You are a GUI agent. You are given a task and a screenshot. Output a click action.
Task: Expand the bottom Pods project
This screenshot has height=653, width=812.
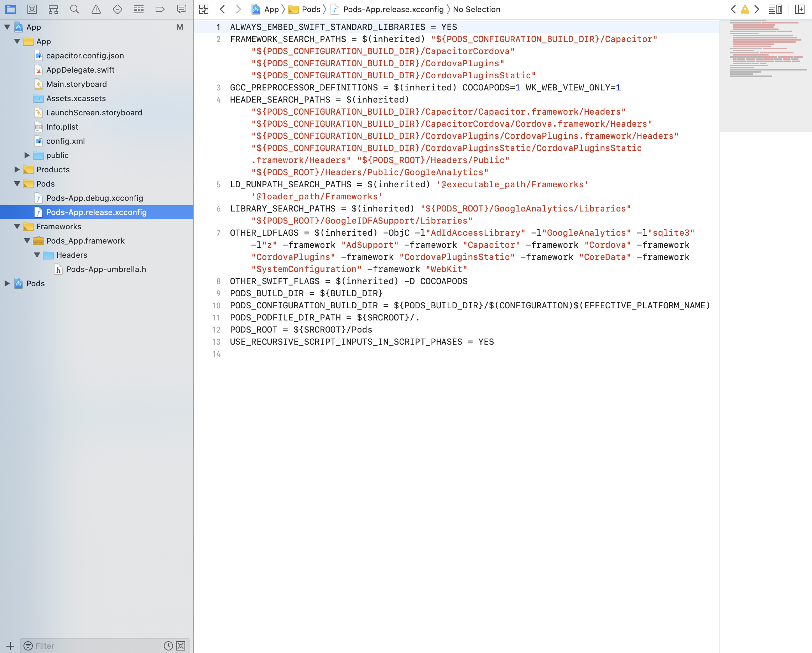(x=7, y=283)
